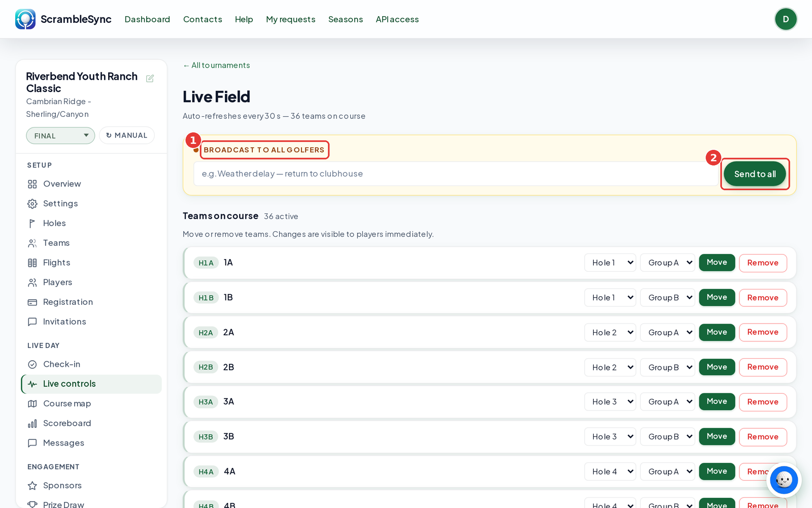Open Registration card icon in sidebar
This screenshot has width=812, height=508.
32,302
